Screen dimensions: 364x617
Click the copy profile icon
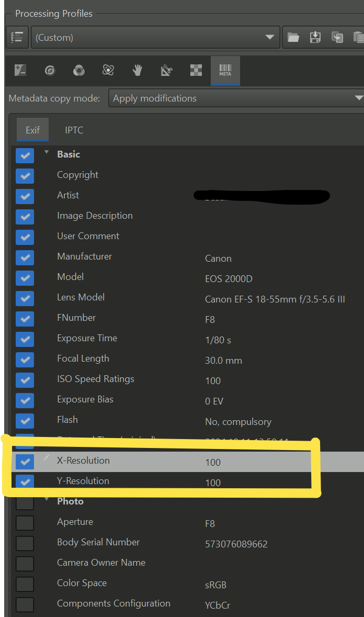pyautogui.click(x=337, y=37)
